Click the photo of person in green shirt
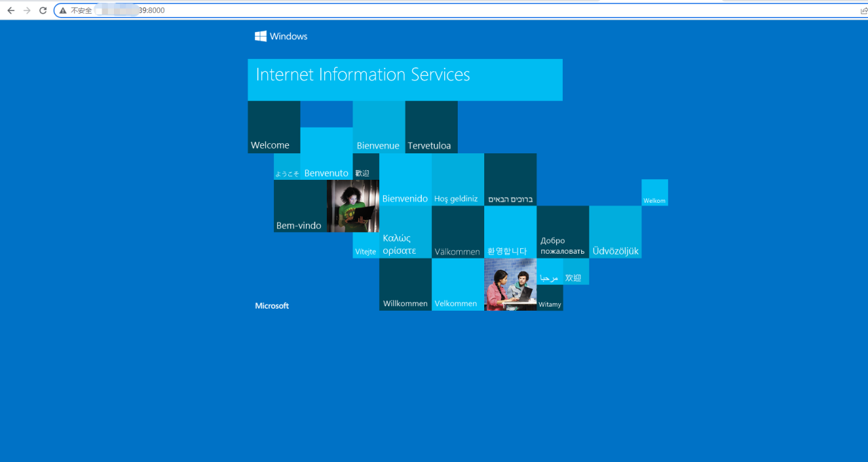Viewport: 868px width, 462px height. 353,206
